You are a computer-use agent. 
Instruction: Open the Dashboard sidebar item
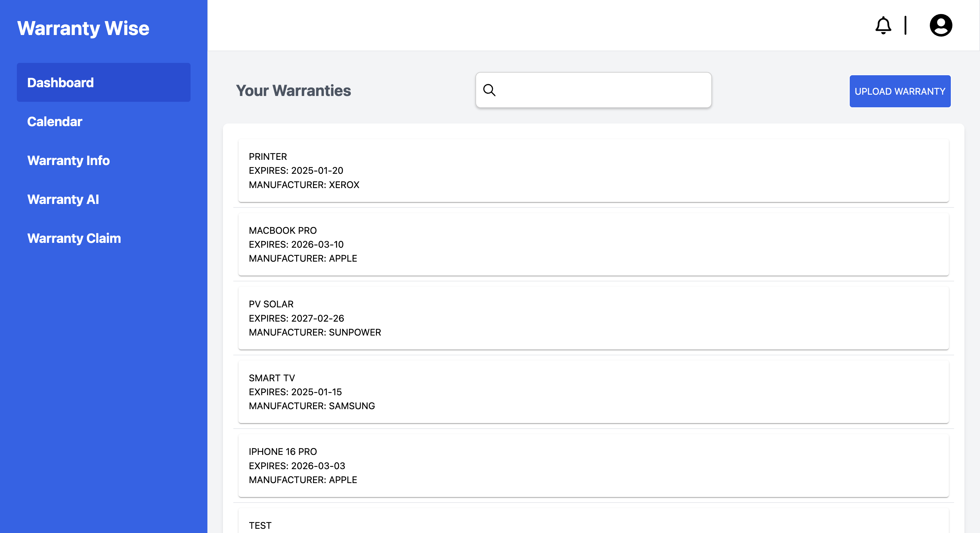coord(103,83)
